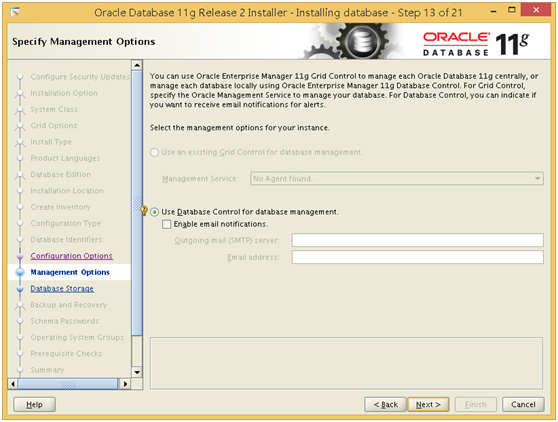The width and height of the screenshot is (558, 422).
Task: Click the Next button
Action: point(428,405)
